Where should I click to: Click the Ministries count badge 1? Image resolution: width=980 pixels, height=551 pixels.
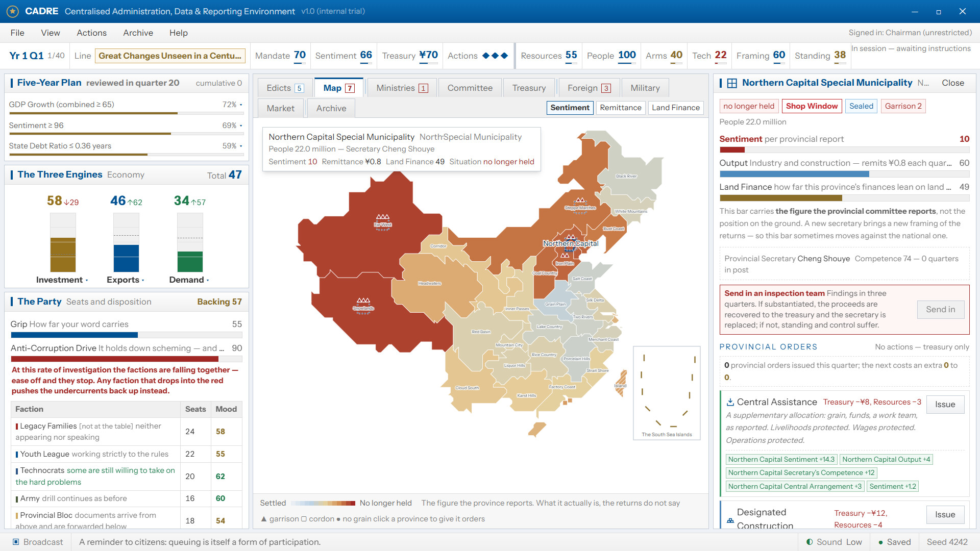[x=423, y=88]
